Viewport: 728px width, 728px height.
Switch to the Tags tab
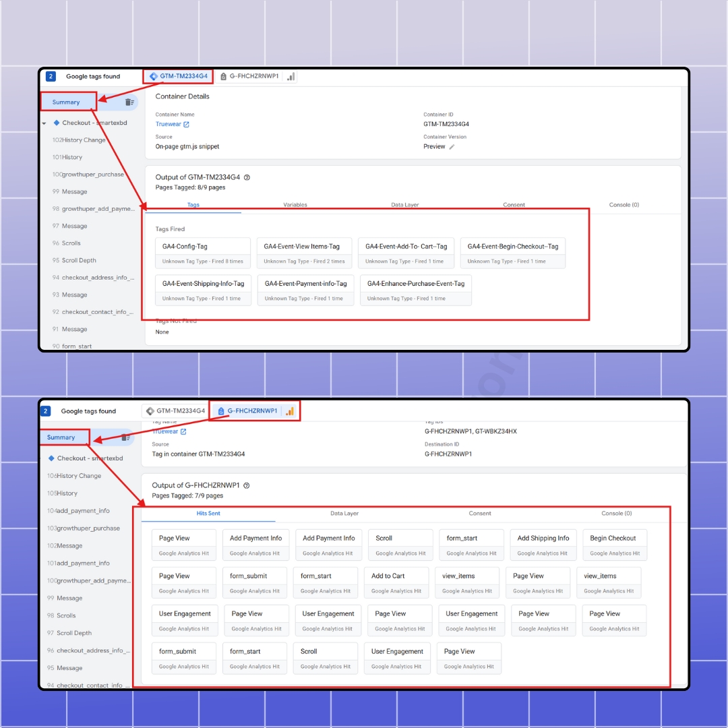click(x=193, y=205)
